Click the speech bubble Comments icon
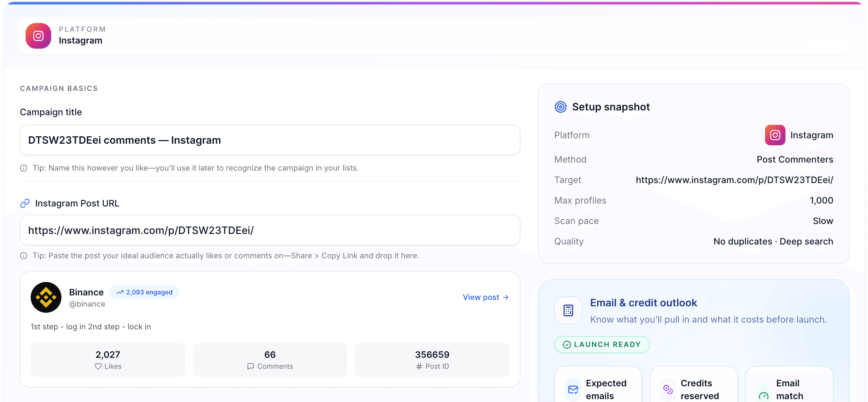 (251, 366)
